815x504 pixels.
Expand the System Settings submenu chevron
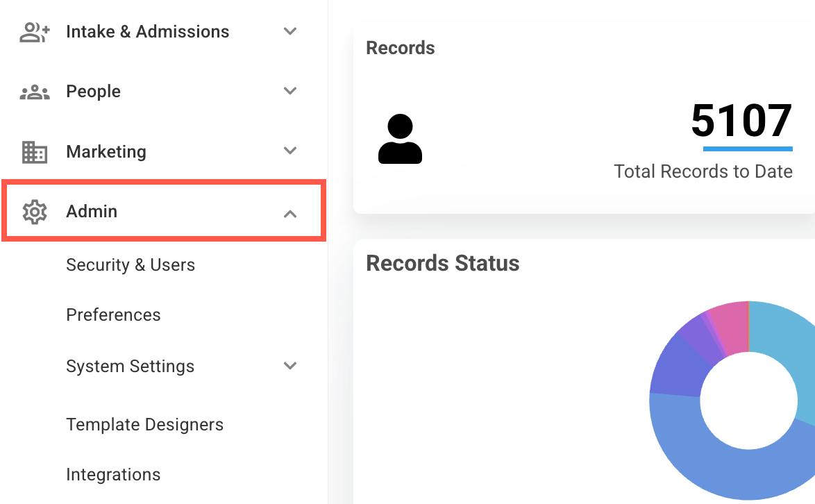pyautogui.click(x=290, y=366)
